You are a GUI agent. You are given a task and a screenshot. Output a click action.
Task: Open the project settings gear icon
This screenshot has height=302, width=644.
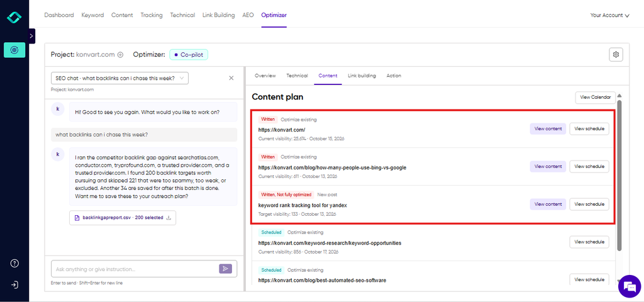[x=616, y=54]
